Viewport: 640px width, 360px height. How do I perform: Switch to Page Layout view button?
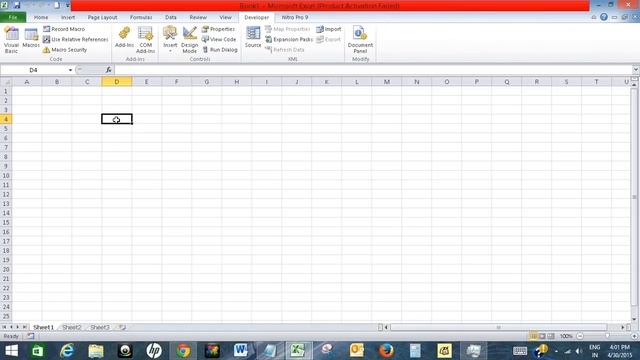pyautogui.click(x=542, y=336)
